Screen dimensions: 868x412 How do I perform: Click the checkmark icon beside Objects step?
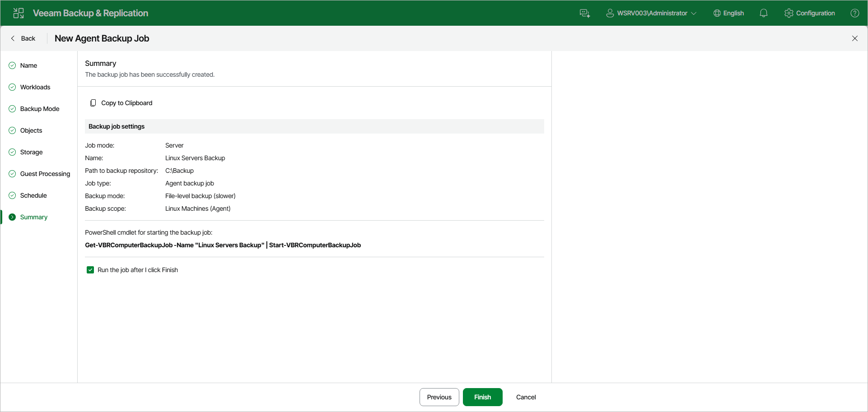pos(12,130)
